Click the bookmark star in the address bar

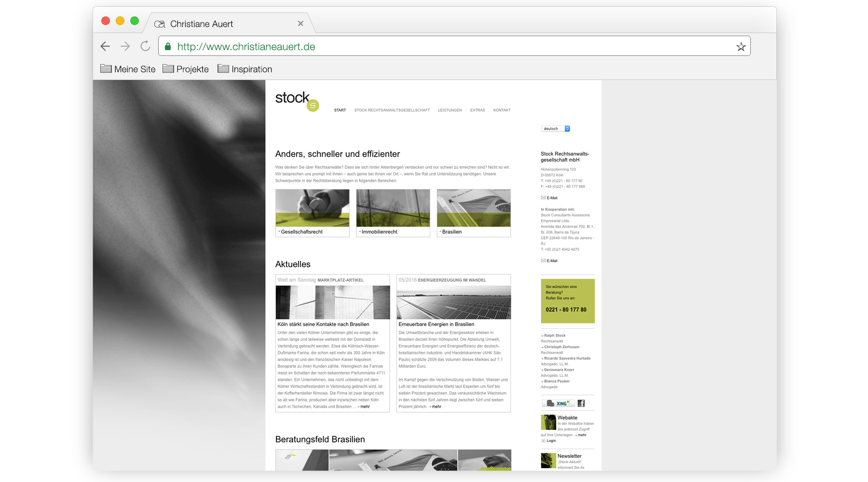pos(740,46)
